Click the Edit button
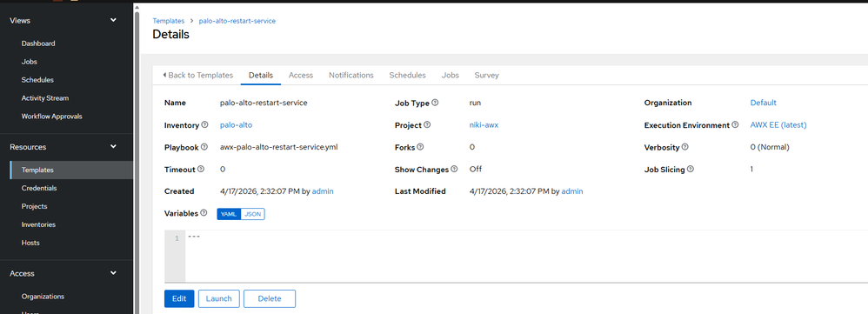Image resolution: width=868 pixels, height=314 pixels. pos(179,298)
